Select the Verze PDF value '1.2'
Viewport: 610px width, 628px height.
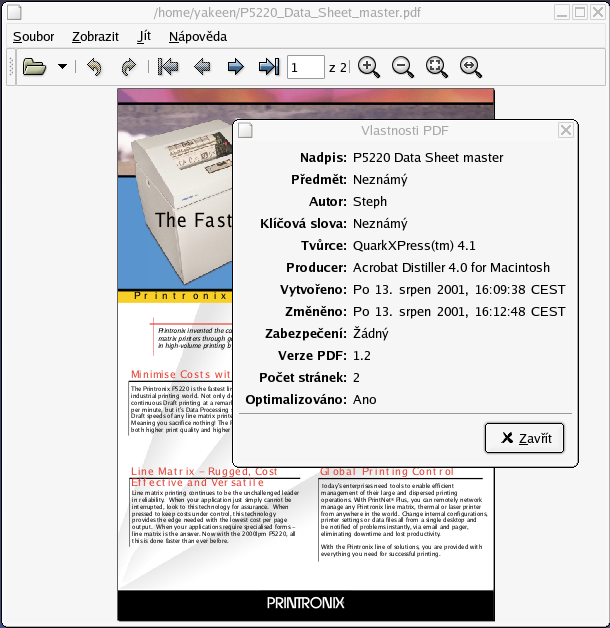click(x=362, y=356)
